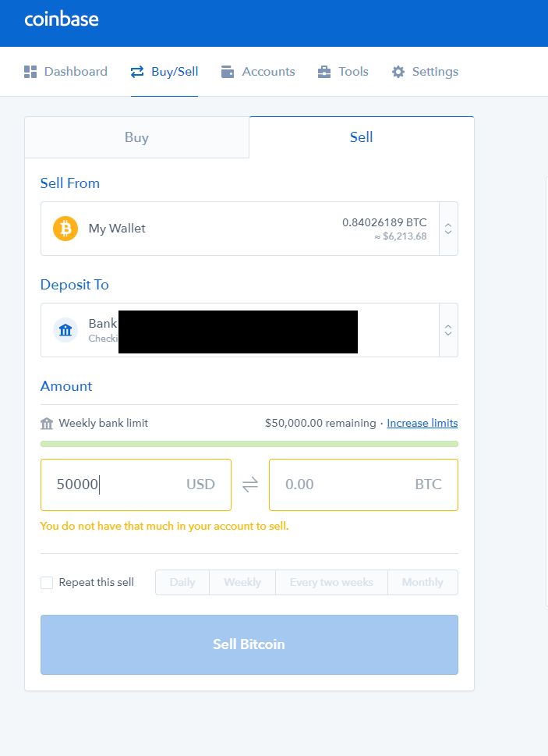Select the Weekly repeat option
This screenshot has height=756, width=548.
(242, 582)
